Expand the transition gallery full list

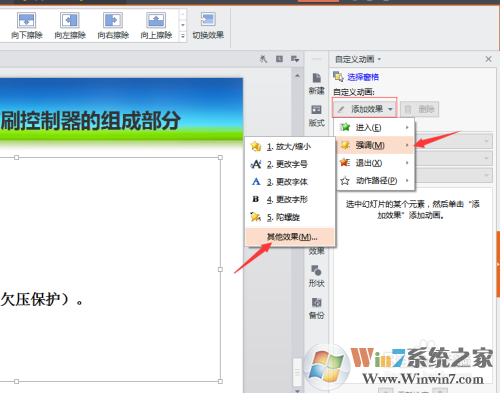(183, 36)
